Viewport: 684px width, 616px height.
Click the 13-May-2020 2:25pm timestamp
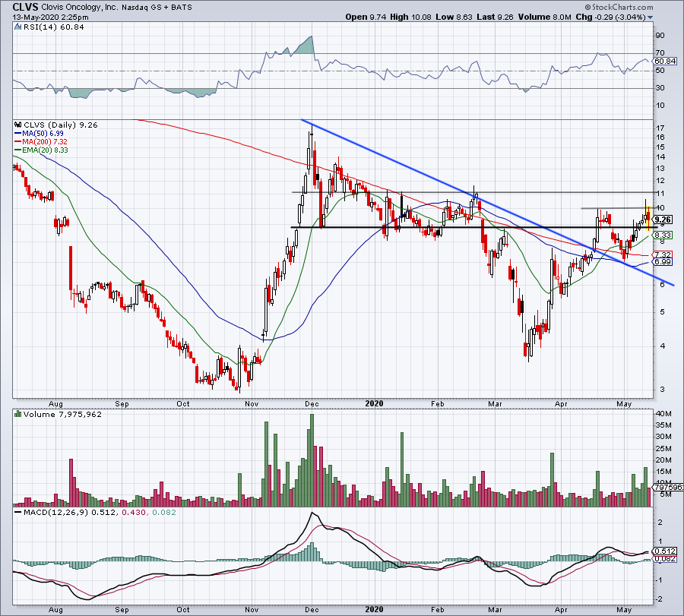click(51, 17)
